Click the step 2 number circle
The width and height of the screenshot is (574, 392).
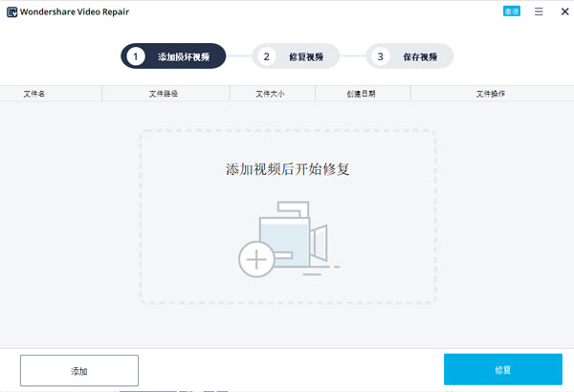pos(267,56)
